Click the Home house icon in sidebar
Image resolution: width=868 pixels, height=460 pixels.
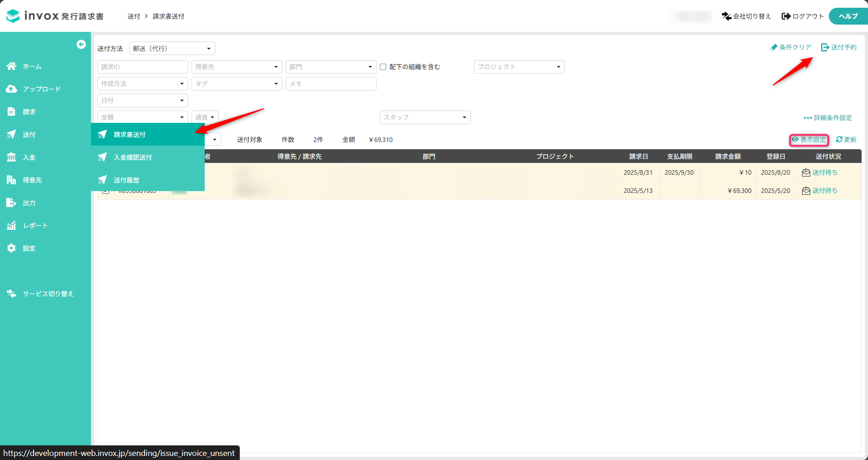click(11, 66)
